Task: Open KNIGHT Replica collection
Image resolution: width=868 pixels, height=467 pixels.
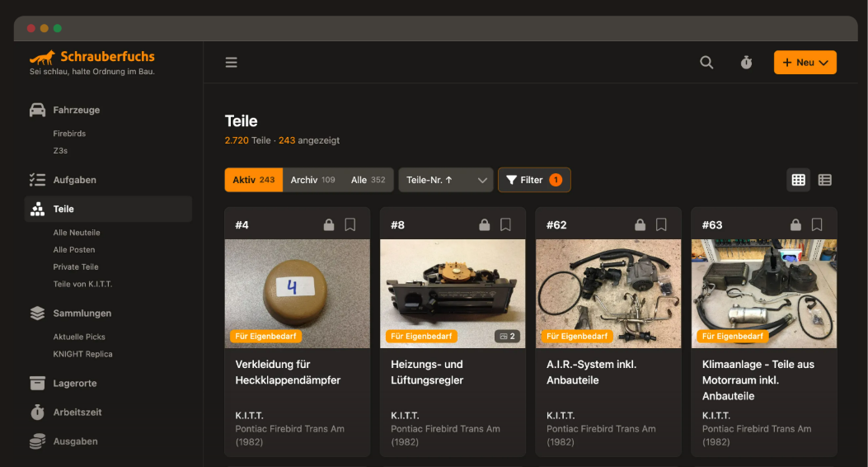Action: click(x=82, y=354)
